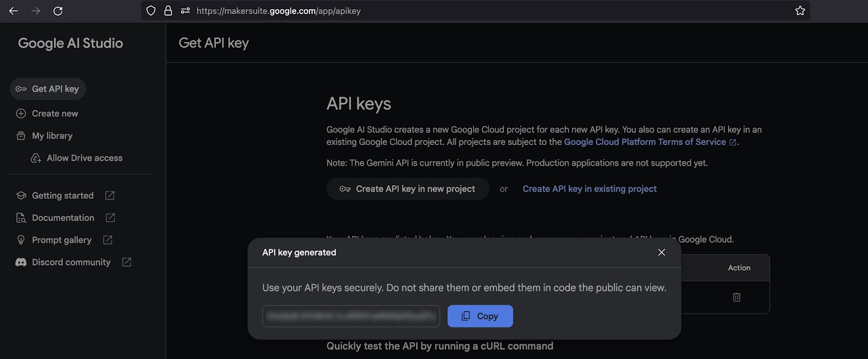This screenshot has width=868, height=359.
Task: Select Get API key in sidebar
Action: click(x=48, y=89)
